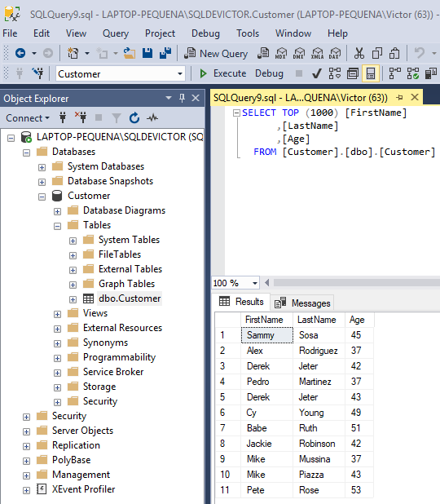Toggle the IntelliSense Enabled toolbar button
This screenshot has width=440, height=504.
coord(371,73)
